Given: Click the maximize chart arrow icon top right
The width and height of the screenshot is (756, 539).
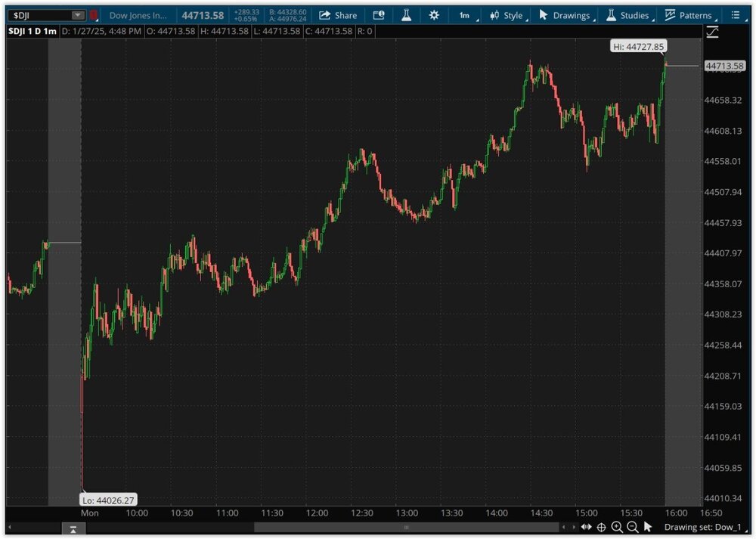Looking at the screenshot, I should coord(711,32).
